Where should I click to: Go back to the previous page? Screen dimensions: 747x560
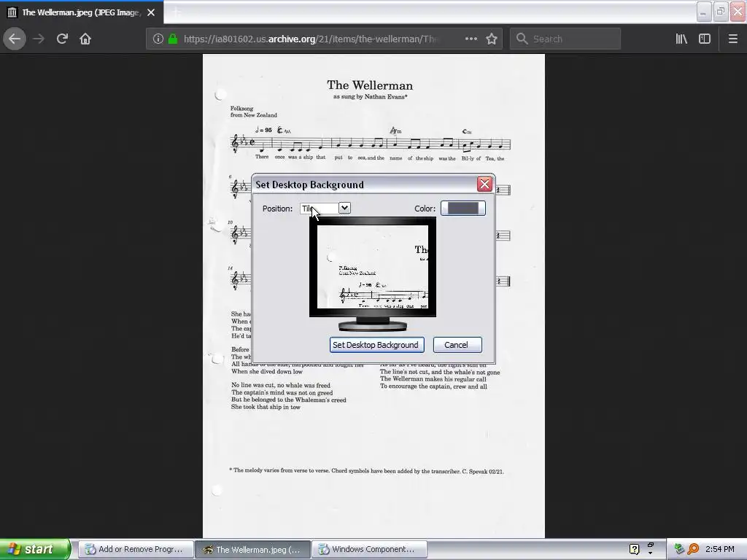[15, 39]
